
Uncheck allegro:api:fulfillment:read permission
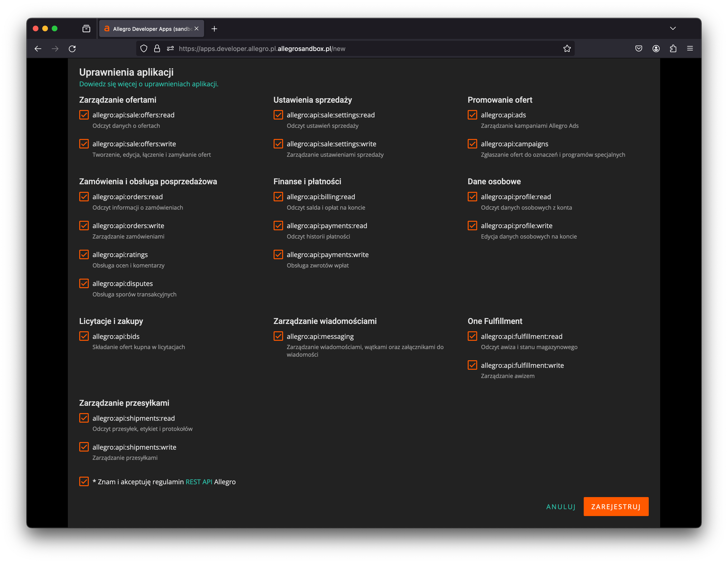tap(472, 337)
